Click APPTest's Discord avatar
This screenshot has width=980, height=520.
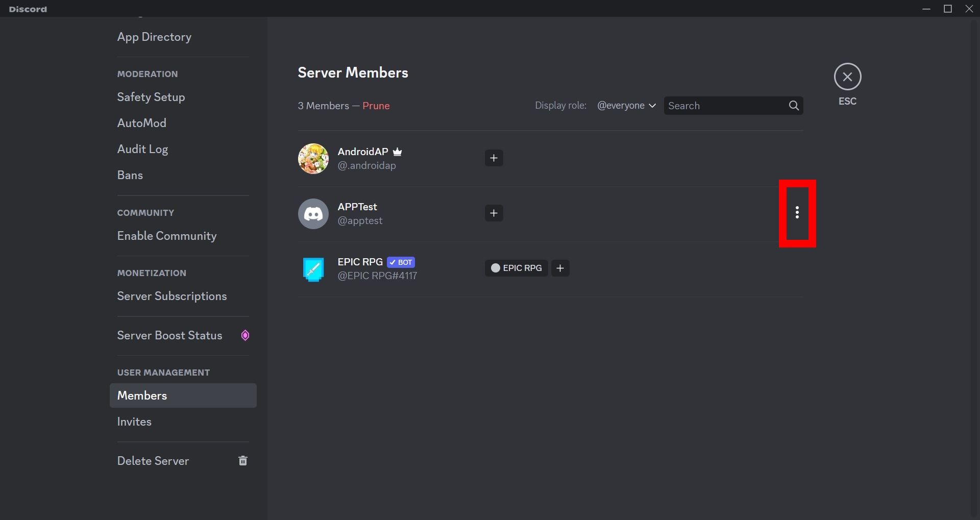(x=313, y=213)
